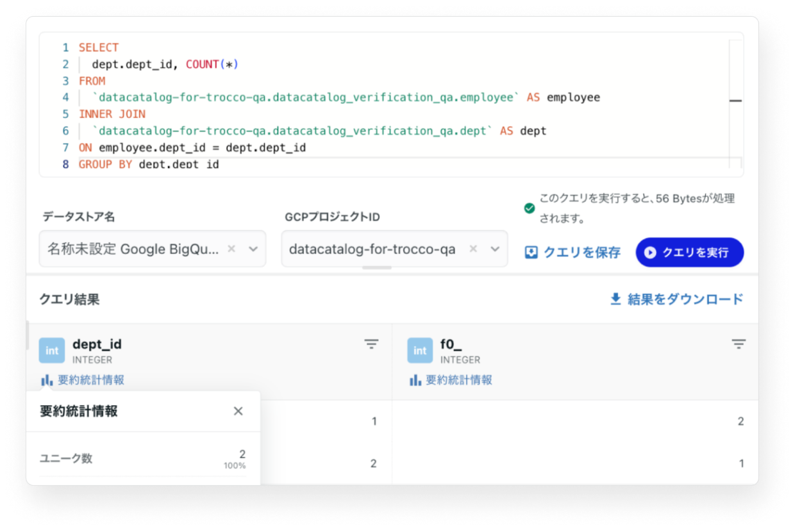Show 要約統計情報 for the f0_ column
Screen dimensions: 795x532
click(x=451, y=380)
